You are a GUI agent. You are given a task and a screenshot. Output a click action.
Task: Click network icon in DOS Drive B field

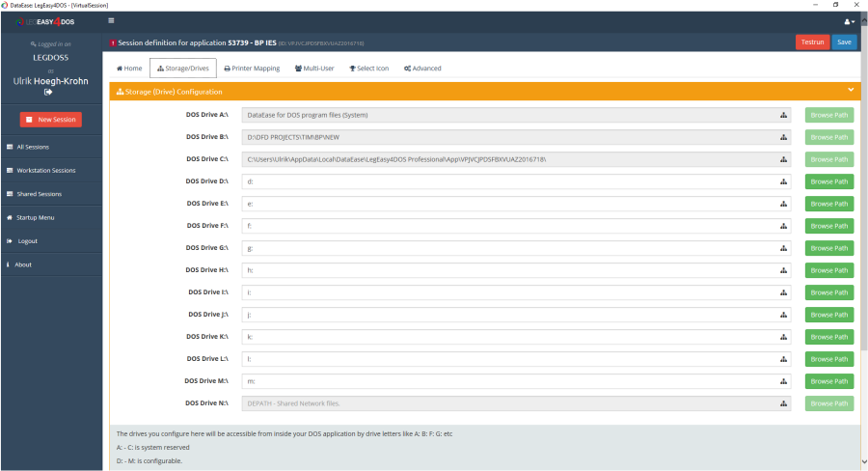click(783, 137)
